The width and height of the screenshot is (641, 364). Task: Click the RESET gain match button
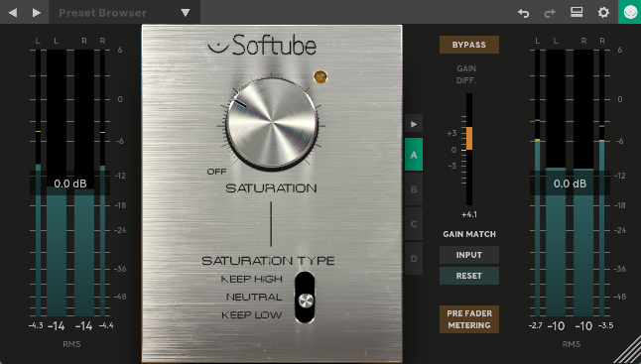469,276
